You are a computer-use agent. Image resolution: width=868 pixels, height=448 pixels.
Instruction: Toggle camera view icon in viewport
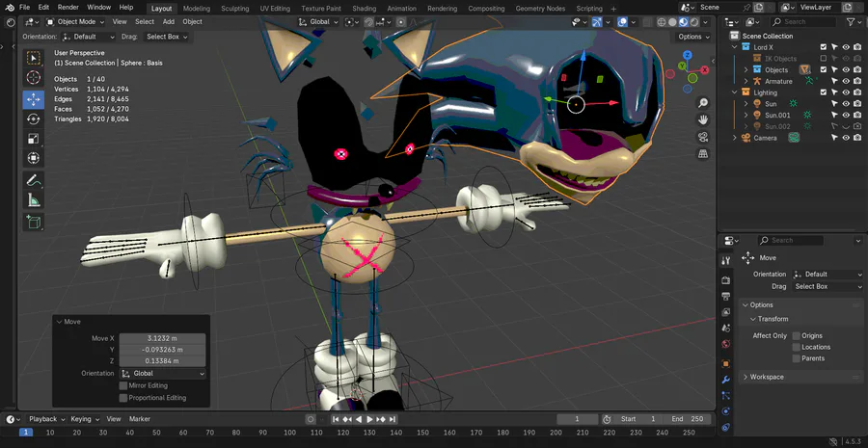pyautogui.click(x=703, y=137)
